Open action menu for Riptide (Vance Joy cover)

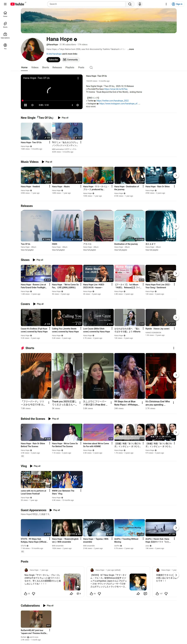pyautogui.click(x=174, y=329)
